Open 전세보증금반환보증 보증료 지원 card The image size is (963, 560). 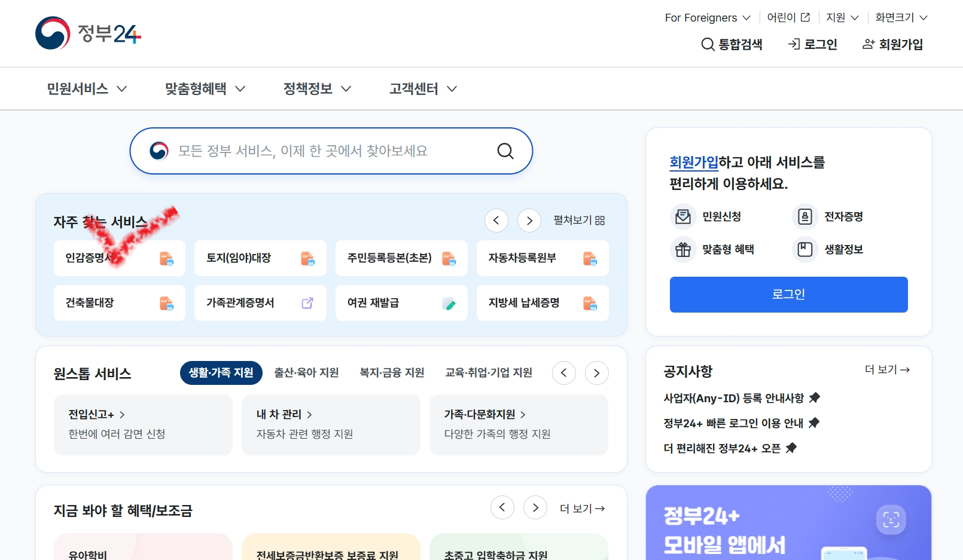[331, 547]
